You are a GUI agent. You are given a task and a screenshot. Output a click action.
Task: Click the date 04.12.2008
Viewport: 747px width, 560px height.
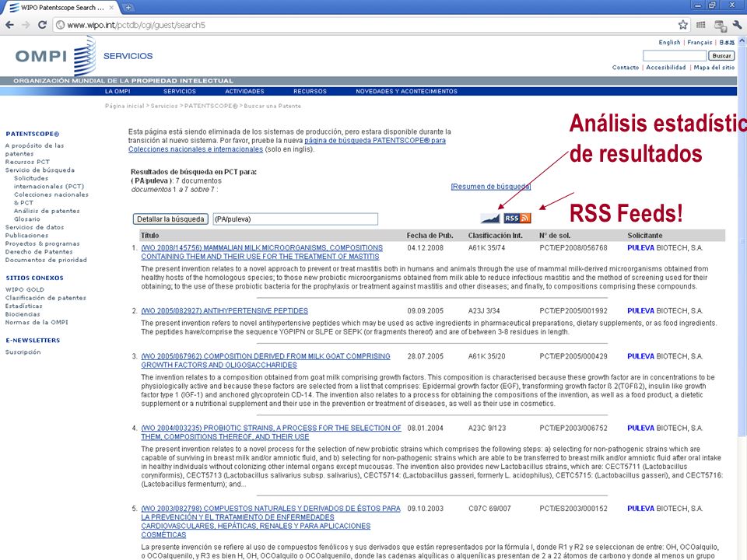pos(425,248)
